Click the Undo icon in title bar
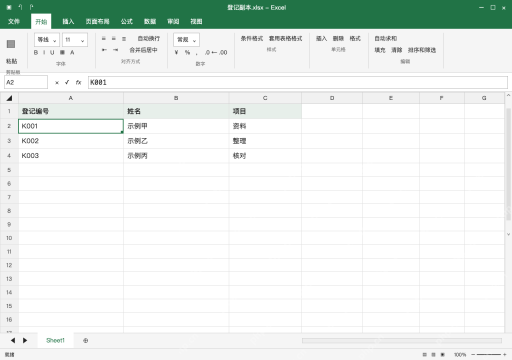Screen dimensions: 512x360 pyautogui.click(x=20, y=7)
